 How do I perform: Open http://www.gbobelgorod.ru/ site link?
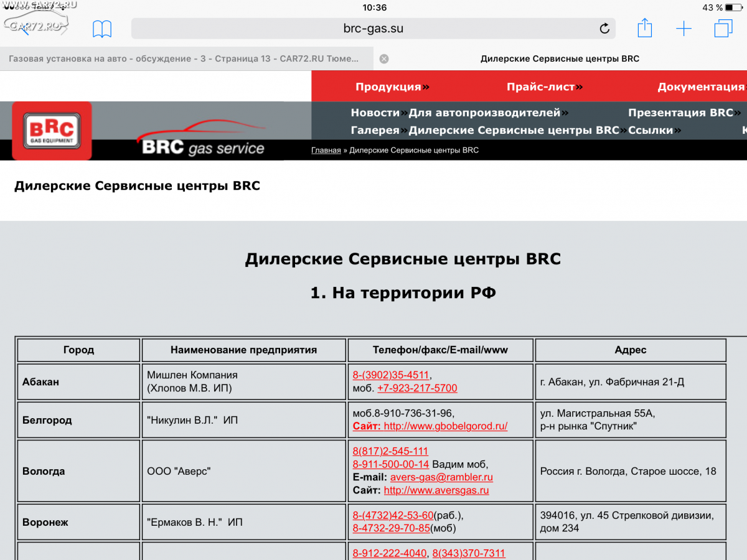pyautogui.click(x=446, y=426)
